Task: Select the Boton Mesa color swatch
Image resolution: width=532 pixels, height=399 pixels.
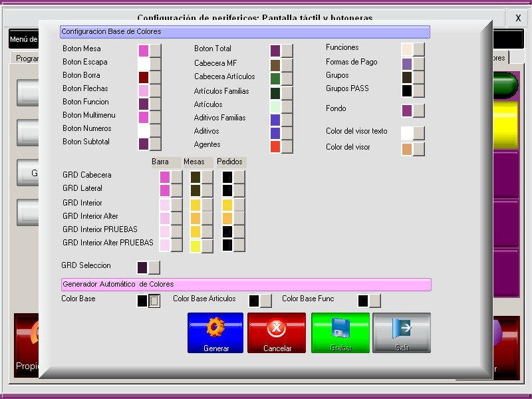Action: coord(144,51)
